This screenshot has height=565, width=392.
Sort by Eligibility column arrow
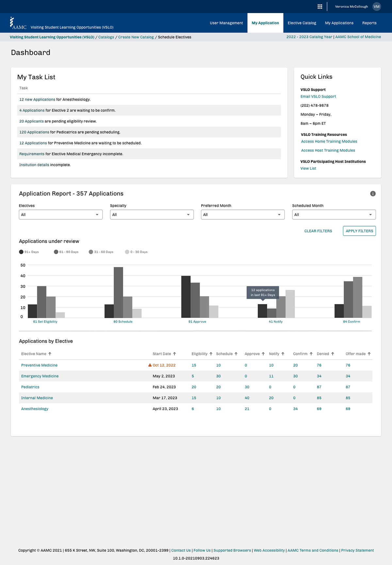click(x=211, y=354)
